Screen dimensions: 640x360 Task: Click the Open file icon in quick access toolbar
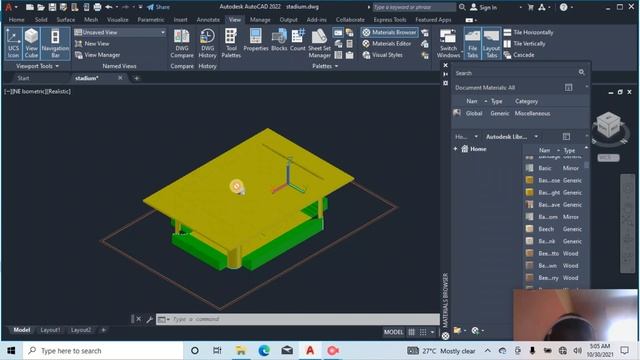point(41,7)
